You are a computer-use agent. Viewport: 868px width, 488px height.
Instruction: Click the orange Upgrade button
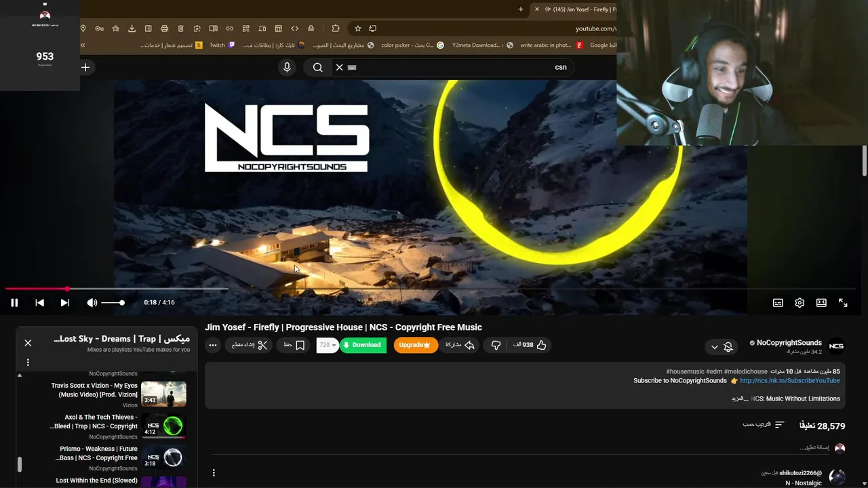[415, 345]
